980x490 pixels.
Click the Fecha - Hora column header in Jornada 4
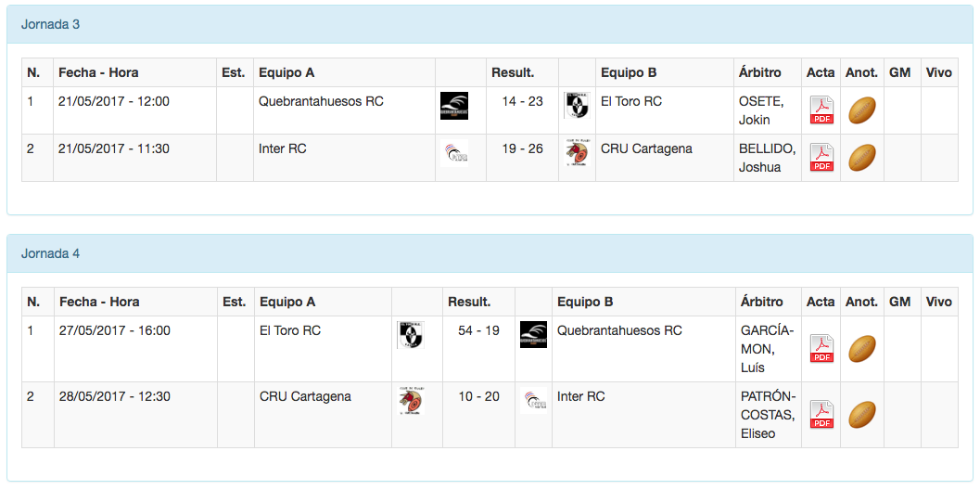coord(99,302)
